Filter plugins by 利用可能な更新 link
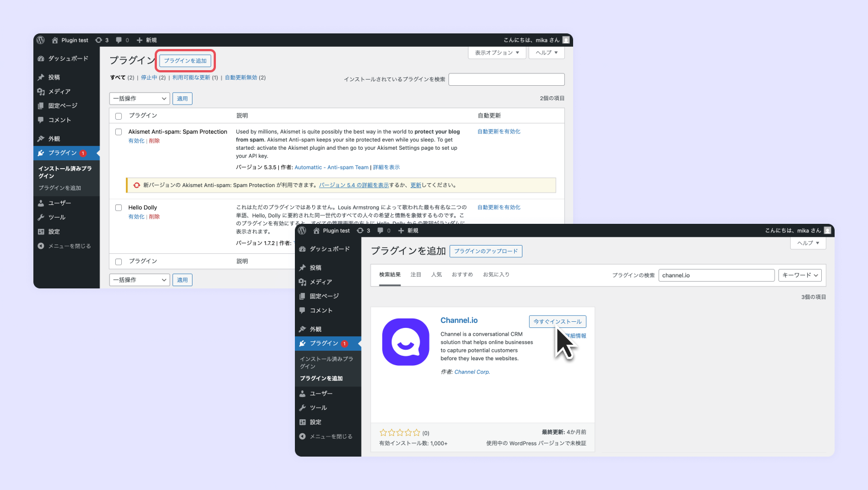 pos(191,77)
